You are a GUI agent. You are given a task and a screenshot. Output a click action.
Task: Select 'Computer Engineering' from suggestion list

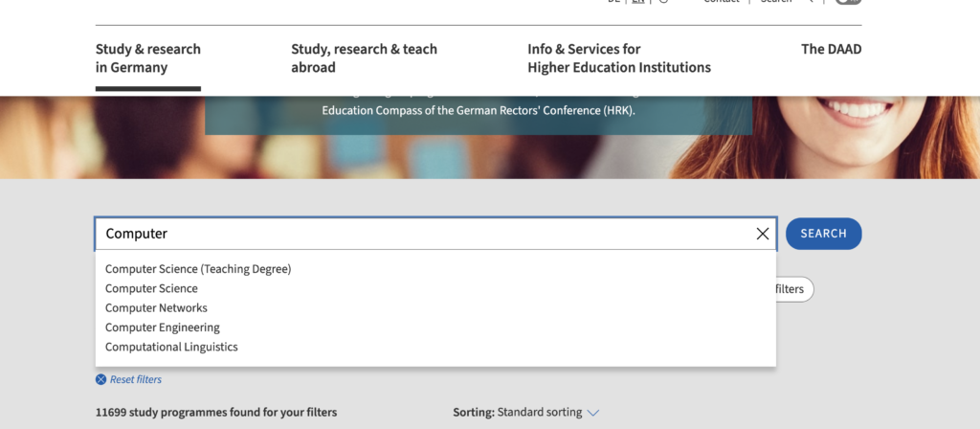point(163,327)
